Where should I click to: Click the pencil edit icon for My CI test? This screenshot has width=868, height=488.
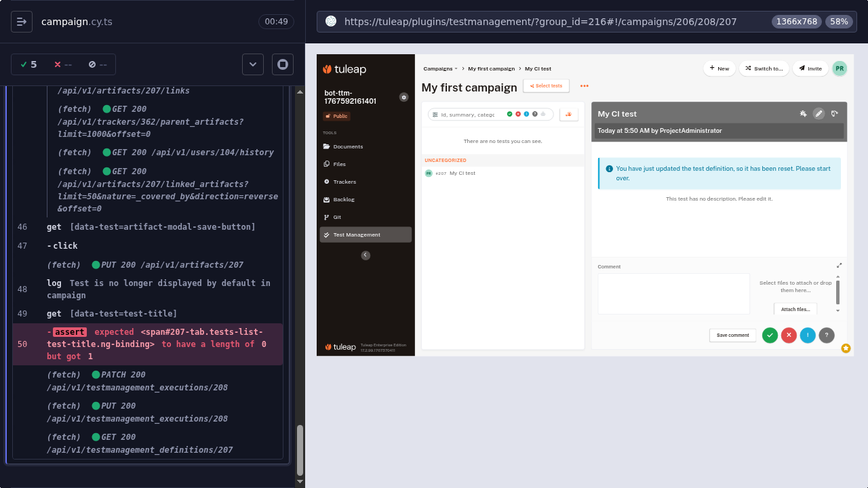(818, 114)
